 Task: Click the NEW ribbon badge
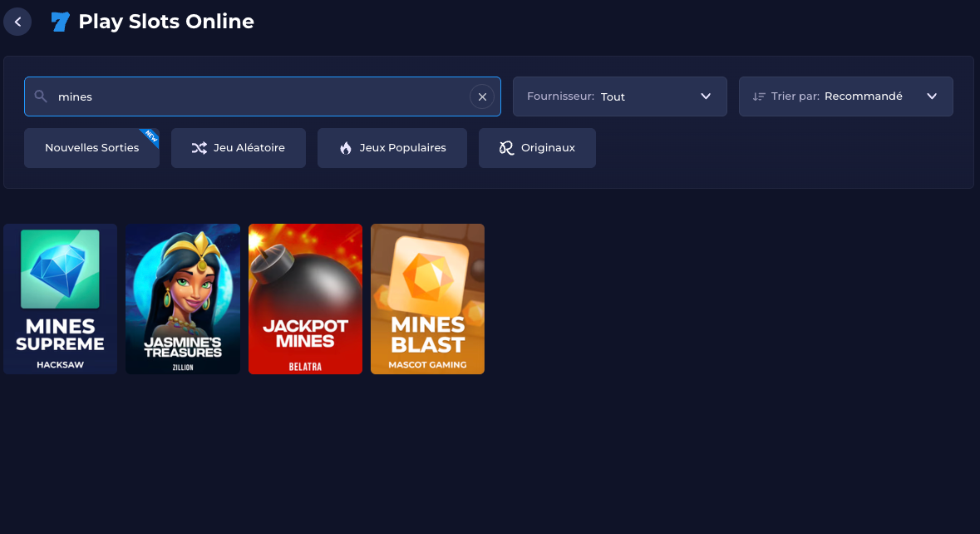click(150, 137)
